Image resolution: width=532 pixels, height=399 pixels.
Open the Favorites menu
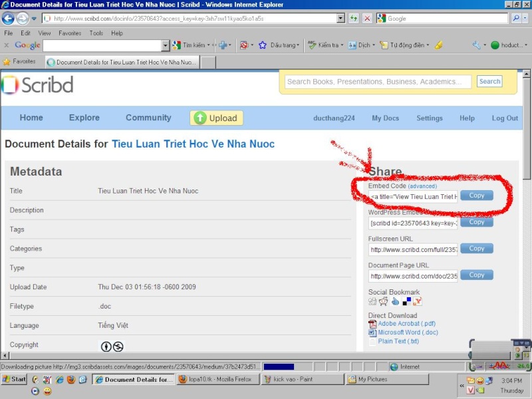[70, 33]
